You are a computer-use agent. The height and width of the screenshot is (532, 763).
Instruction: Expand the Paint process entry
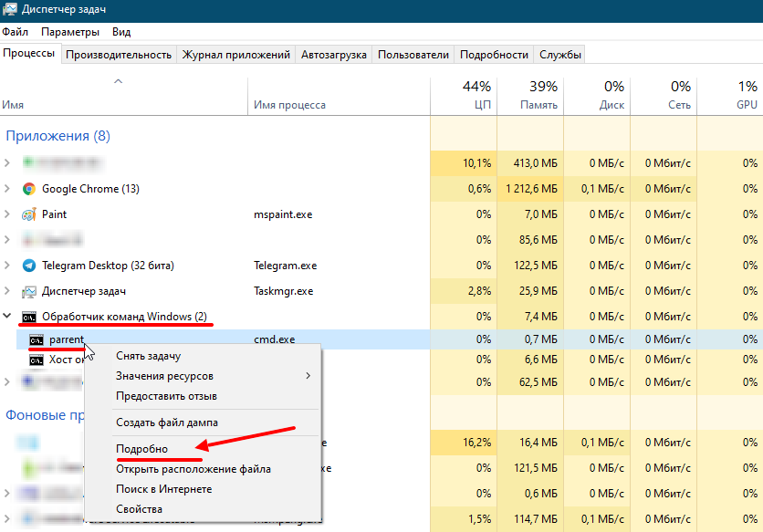(x=8, y=214)
